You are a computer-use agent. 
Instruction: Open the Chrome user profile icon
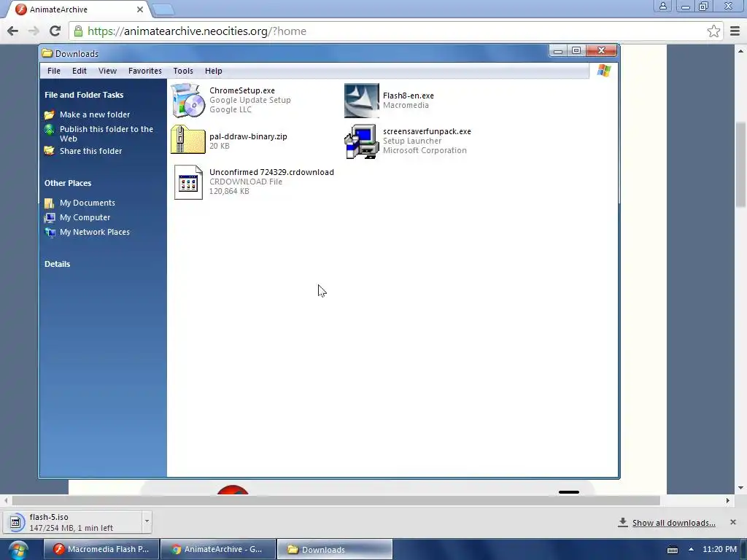[x=662, y=6]
